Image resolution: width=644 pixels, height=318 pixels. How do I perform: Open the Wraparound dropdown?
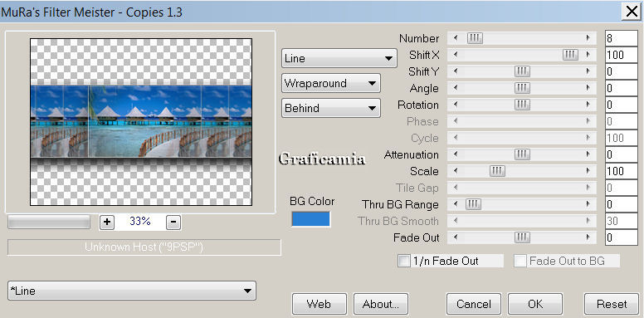pos(331,83)
